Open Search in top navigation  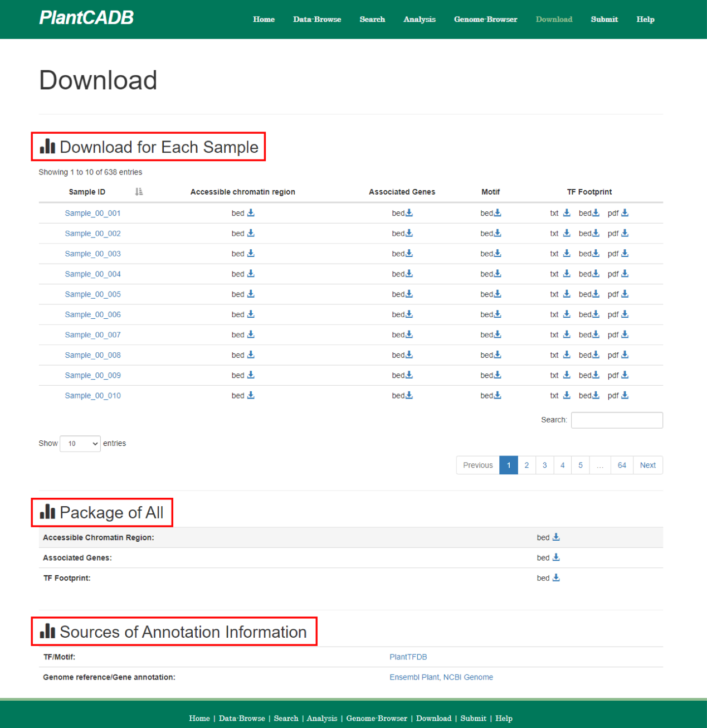(x=372, y=19)
